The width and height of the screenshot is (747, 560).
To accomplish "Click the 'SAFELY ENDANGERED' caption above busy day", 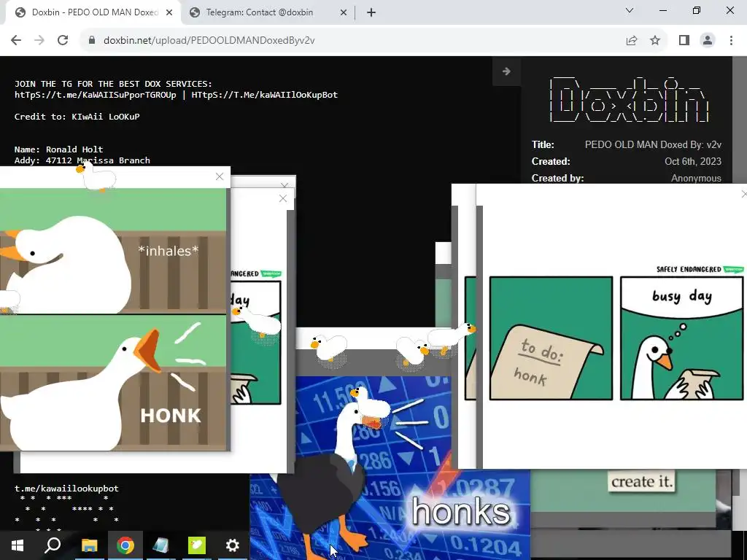I will point(689,269).
